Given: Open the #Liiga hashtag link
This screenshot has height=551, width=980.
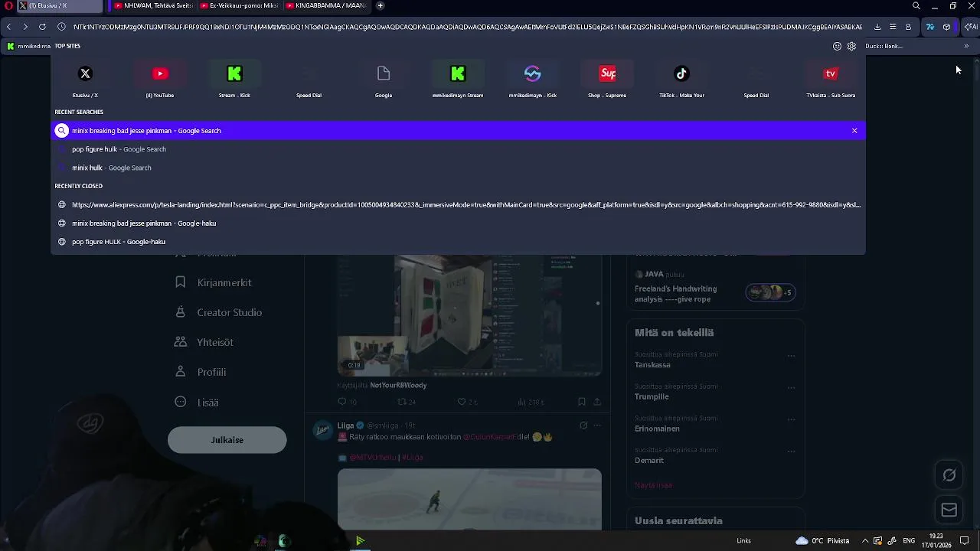Looking at the screenshot, I should tap(413, 458).
